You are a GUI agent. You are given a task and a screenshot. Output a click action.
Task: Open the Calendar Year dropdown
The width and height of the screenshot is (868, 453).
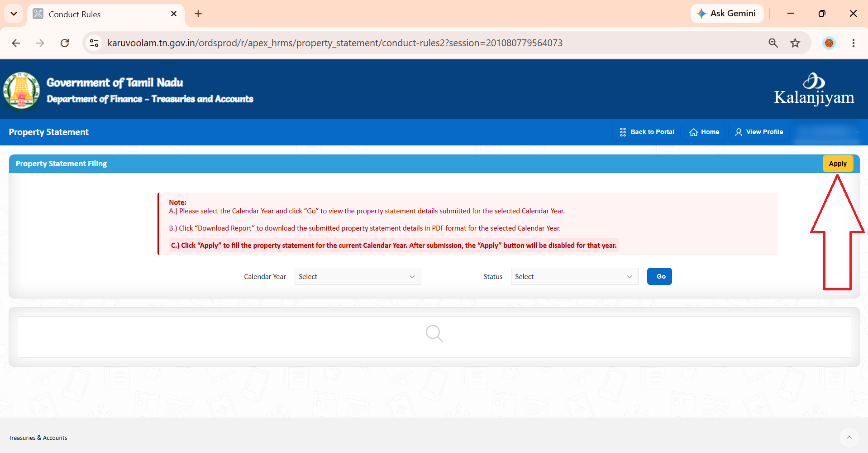358,276
